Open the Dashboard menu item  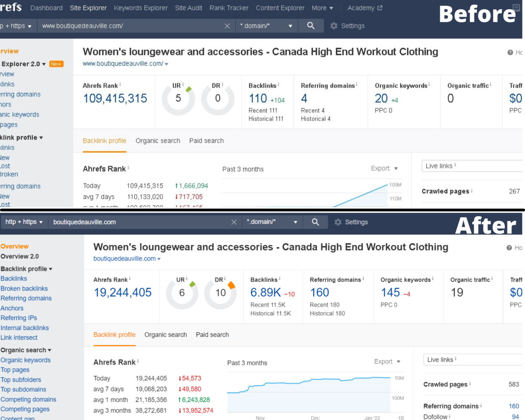click(x=47, y=8)
